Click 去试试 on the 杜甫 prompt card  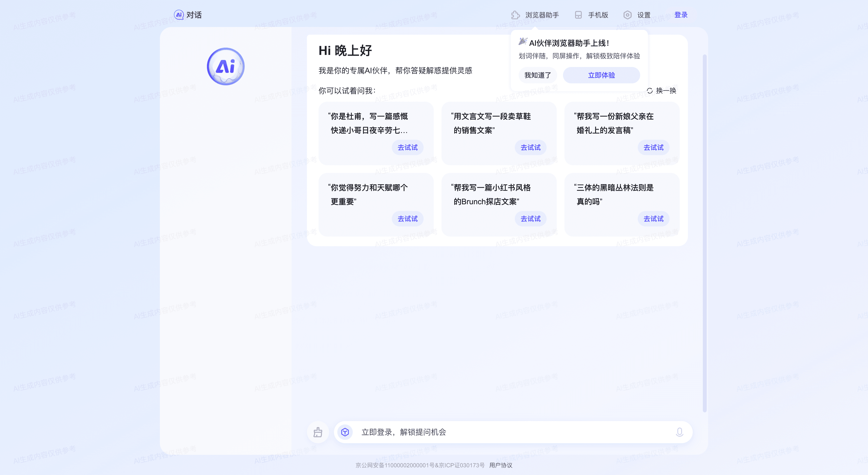407,147
